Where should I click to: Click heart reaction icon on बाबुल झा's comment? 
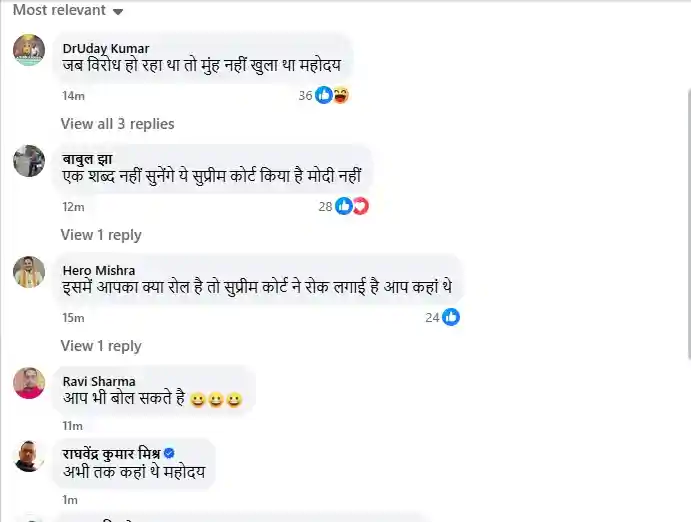360,206
